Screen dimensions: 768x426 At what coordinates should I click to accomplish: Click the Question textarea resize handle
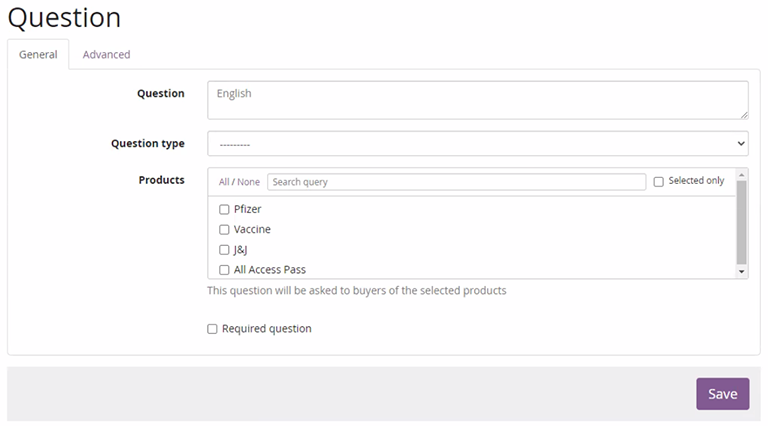click(x=743, y=115)
